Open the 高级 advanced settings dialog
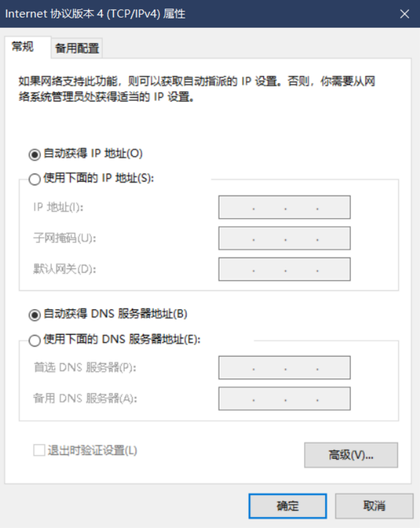The height and width of the screenshot is (528, 420). point(351,454)
